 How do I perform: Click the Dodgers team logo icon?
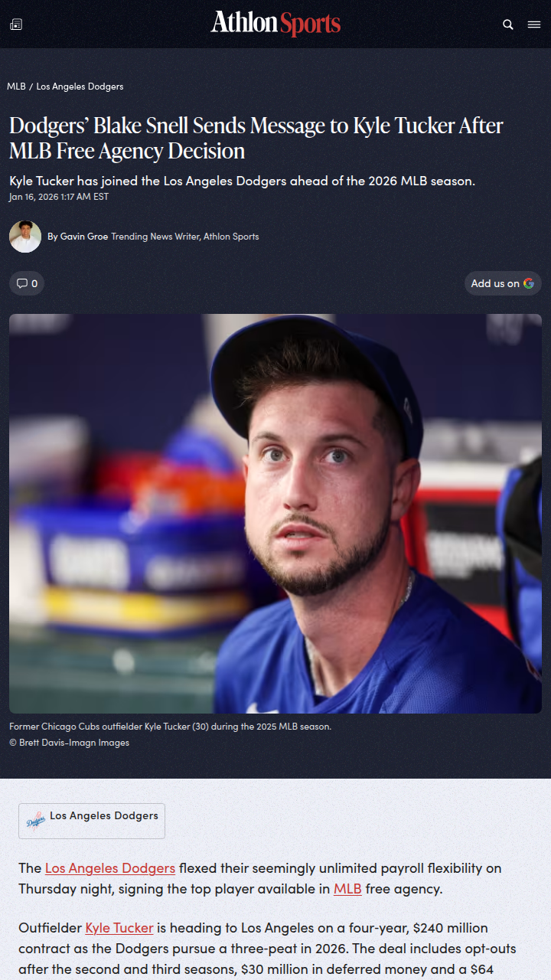pyautogui.click(x=36, y=821)
